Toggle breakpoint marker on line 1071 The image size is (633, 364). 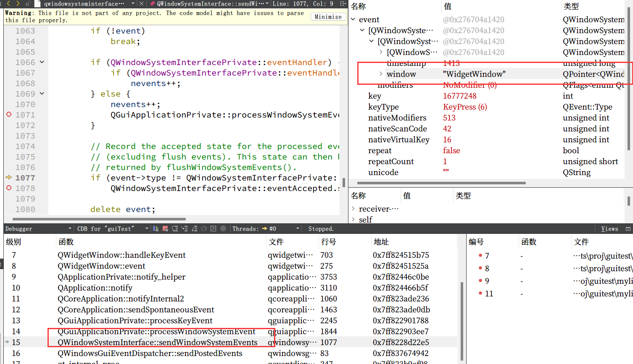[x=9, y=114]
